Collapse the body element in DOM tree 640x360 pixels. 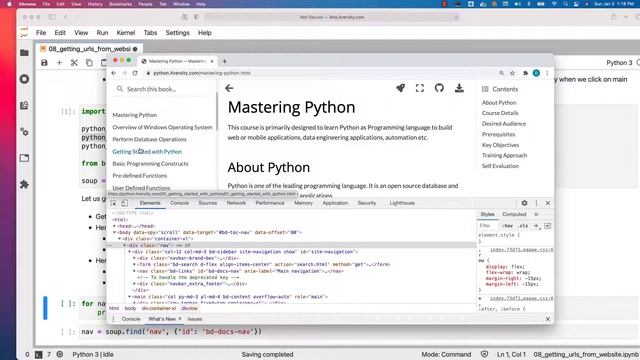[114, 232]
